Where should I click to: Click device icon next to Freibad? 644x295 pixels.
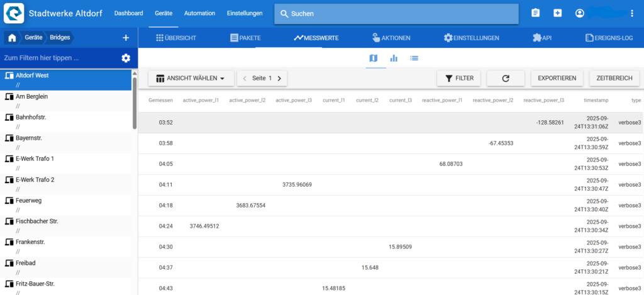[x=9, y=263]
